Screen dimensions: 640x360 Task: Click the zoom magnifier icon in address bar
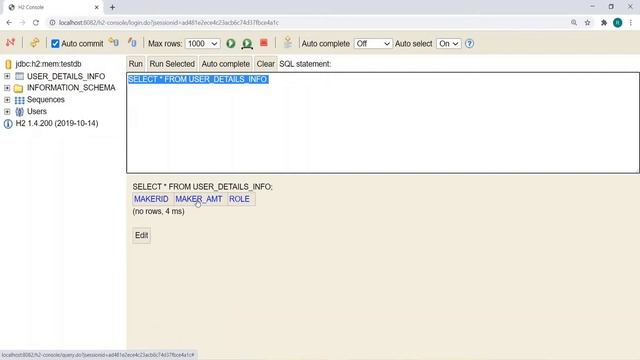(x=574, y=23)
